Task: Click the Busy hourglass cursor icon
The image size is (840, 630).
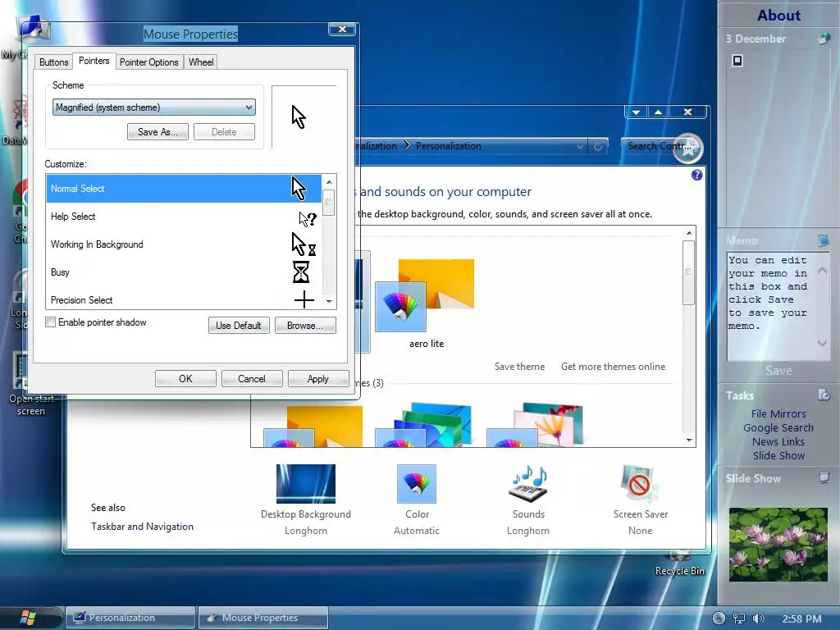Action: point(301,272)
